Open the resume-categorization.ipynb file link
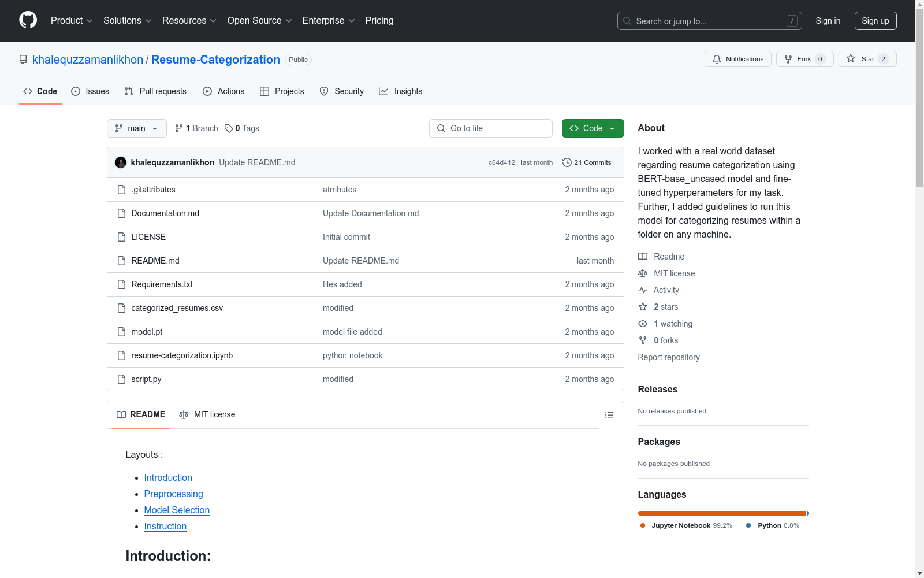This screenshot has height=578, width=924. click(182, 355)
